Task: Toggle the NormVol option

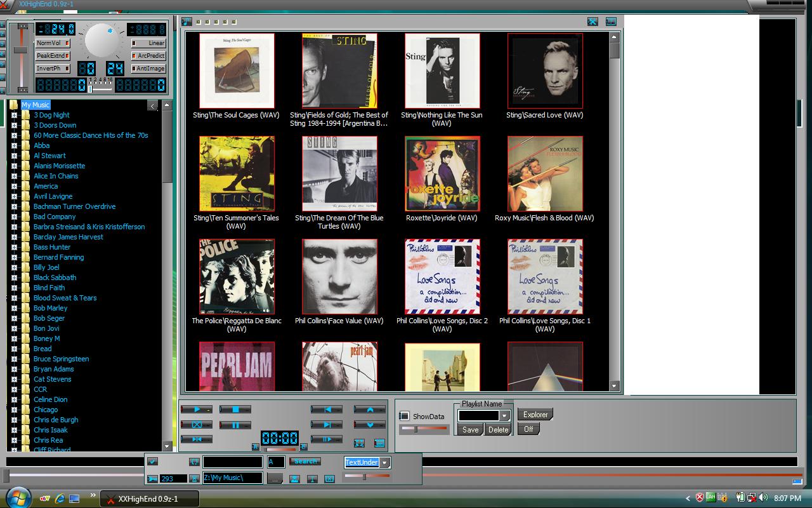Action: [x=53, y=43]
